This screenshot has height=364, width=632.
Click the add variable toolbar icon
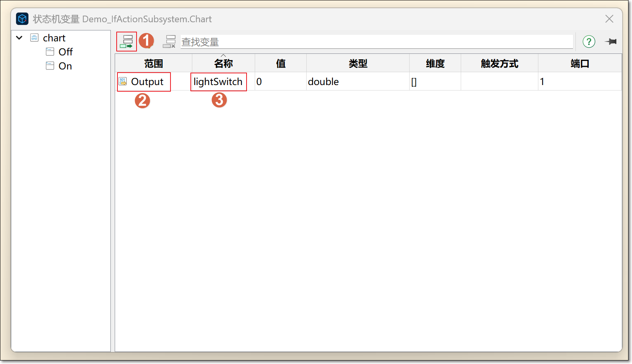pyautogui.click(x=127, y=41)
